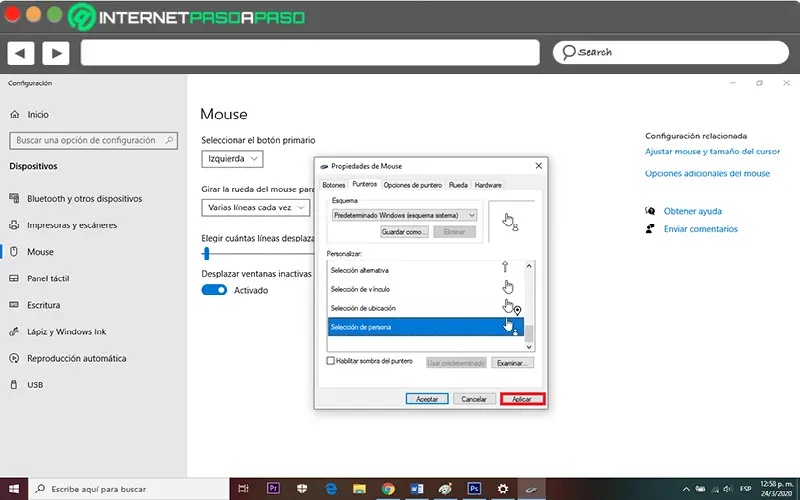
Task: Click Escribe aquí para buscar taskbar search
Action: click(129, 489)
